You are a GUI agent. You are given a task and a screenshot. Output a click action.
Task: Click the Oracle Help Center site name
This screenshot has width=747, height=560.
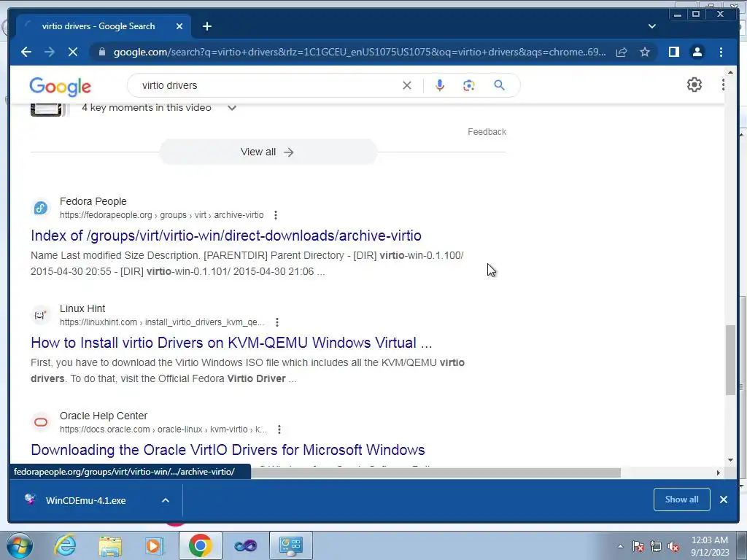tap(104, 416)
